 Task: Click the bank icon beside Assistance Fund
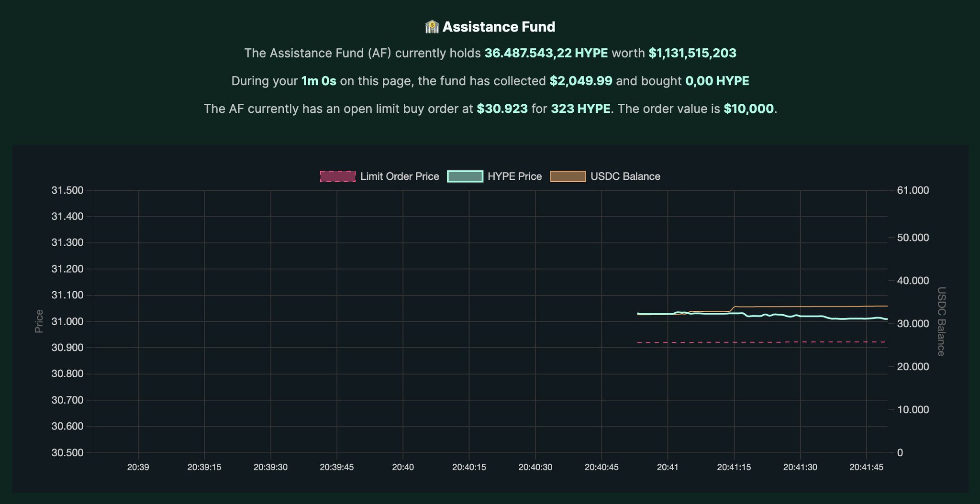click(432, 27)
